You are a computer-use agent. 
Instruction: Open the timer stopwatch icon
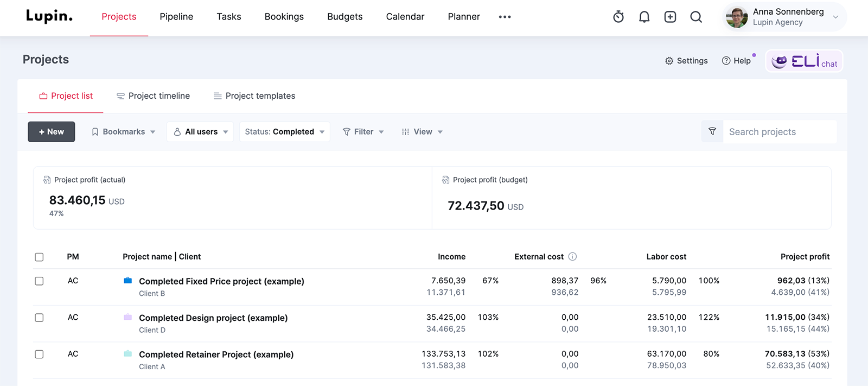[x=618, y=17]
